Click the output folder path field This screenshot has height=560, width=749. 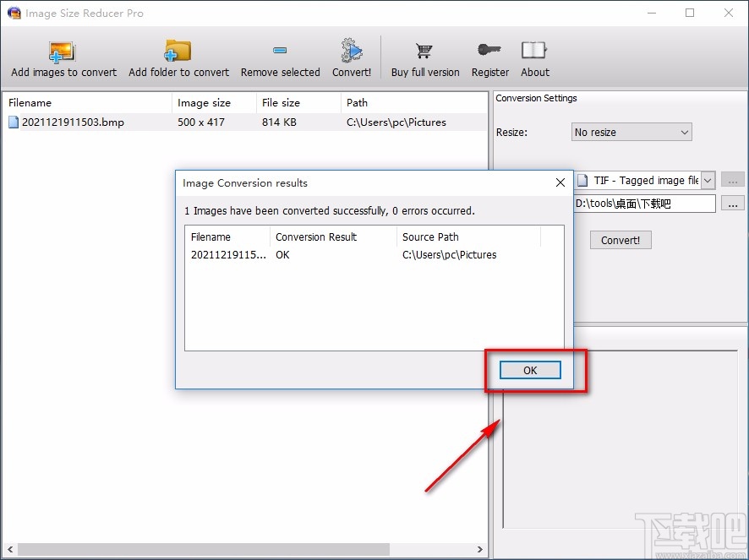[x=644, y=204]
